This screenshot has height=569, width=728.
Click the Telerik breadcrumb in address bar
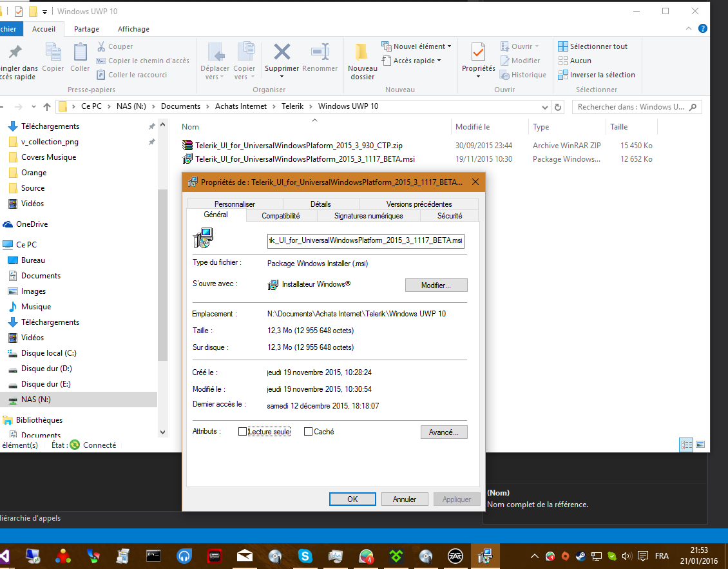[x=292, y=106]
